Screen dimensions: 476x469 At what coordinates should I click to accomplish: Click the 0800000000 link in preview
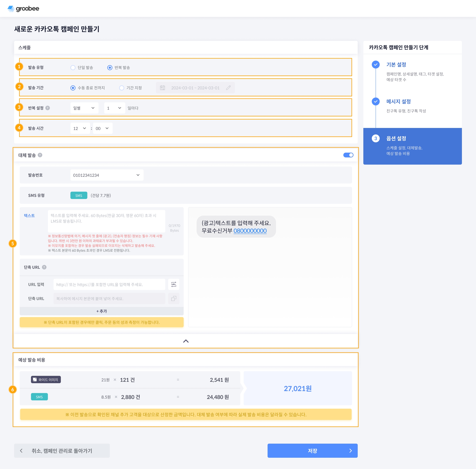pyautogui.click(x=250, y=231)
